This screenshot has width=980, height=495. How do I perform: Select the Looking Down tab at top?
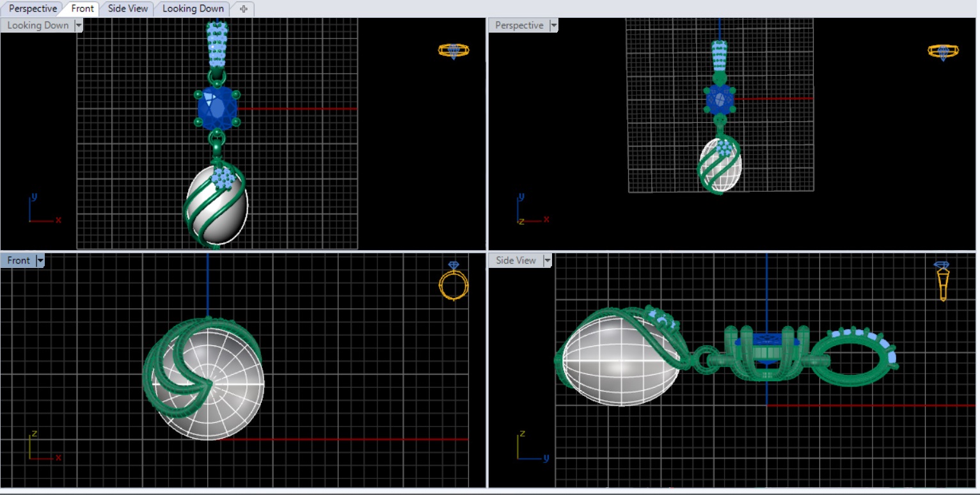pyautogui.click(x=193, y=9)
